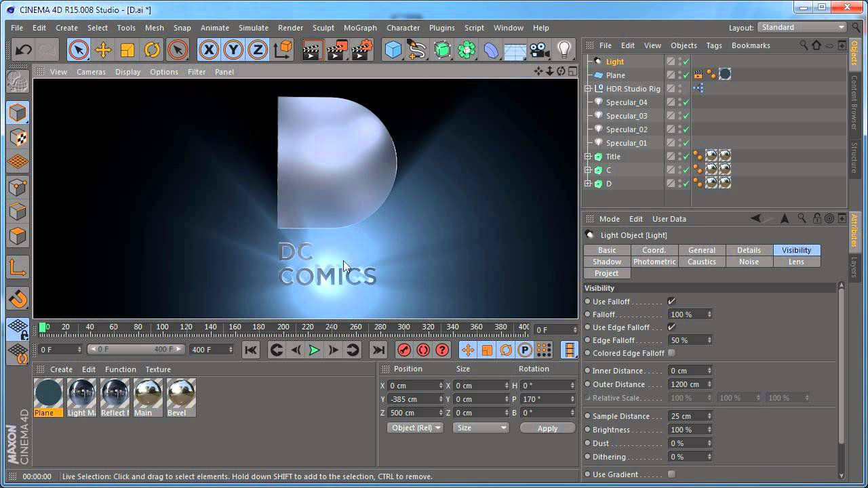Add a camera object

pos(539,50)
